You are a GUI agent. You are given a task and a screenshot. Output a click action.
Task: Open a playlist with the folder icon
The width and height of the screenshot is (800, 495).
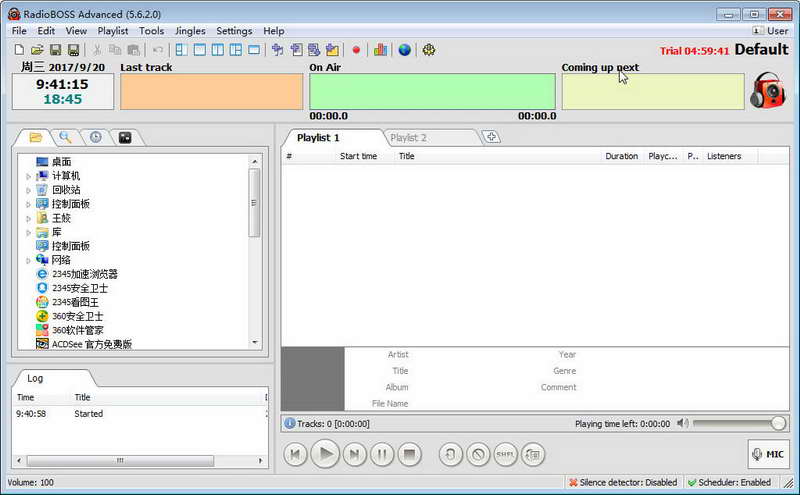tap(37, 50)
